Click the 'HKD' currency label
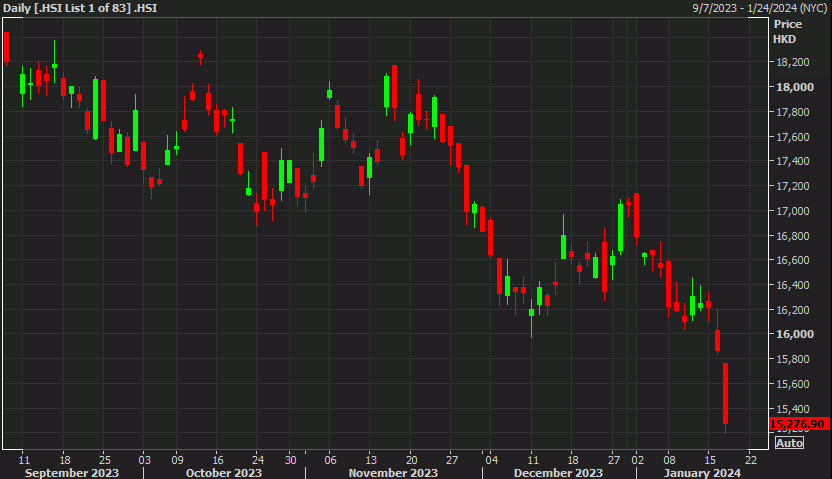Image resolution: width=832 pixels, height=479 pixels. click(784, 39)
